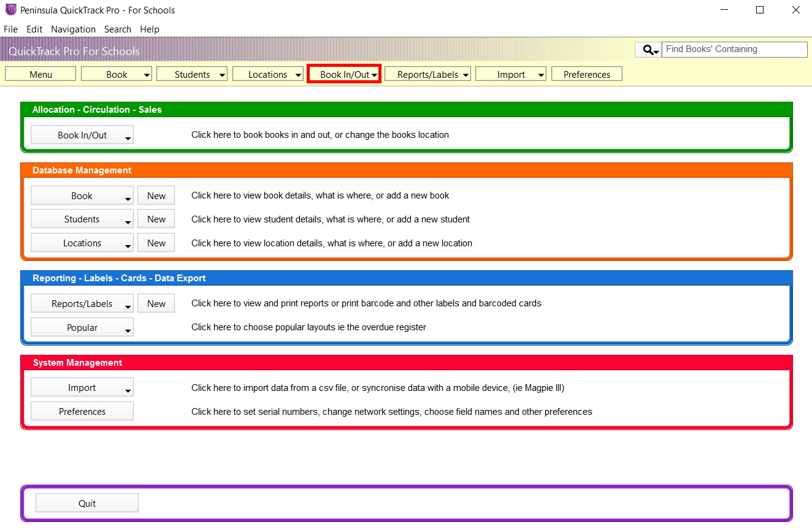Open the File menu
The height and width of the screenshot is (530, 812).
click(x=10, y=29)
